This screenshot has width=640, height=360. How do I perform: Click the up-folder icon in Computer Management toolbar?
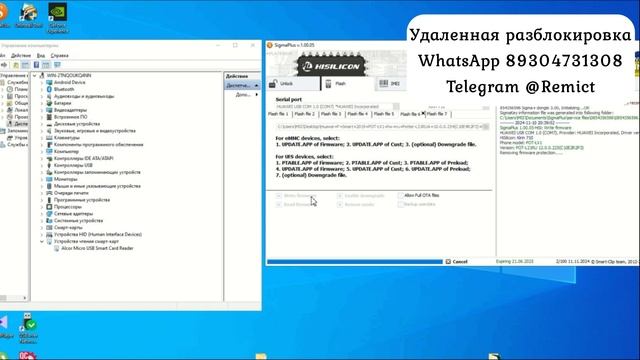pos(16,65)
